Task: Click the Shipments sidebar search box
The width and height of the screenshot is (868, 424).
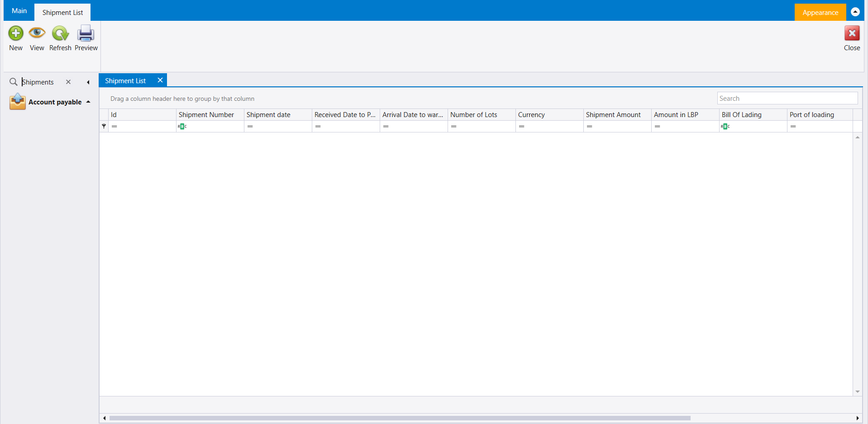Action: [42, 82]
